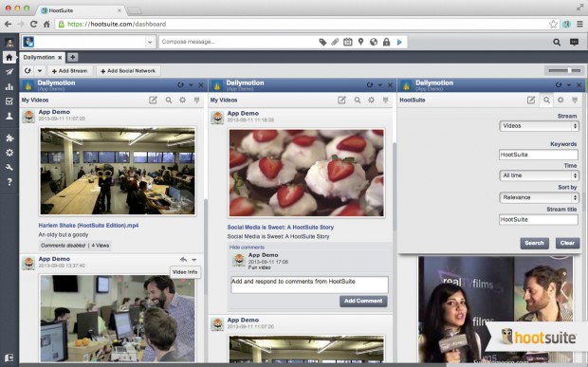Click the Search button in search panel
588x367 pixels.
pos(534,243)
